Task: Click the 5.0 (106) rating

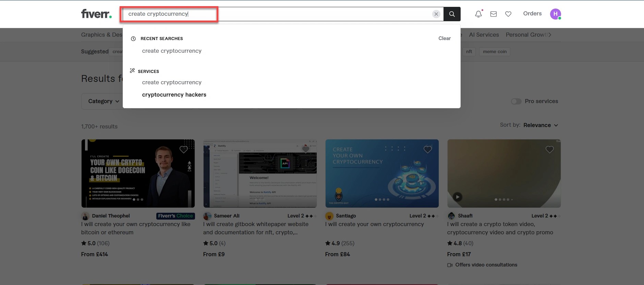Action: tap(95, 243)
